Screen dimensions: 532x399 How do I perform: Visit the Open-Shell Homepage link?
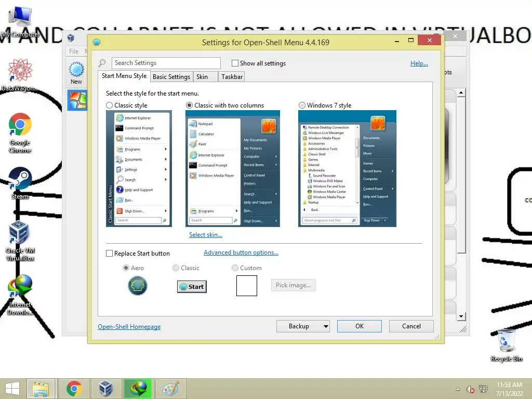129,327
